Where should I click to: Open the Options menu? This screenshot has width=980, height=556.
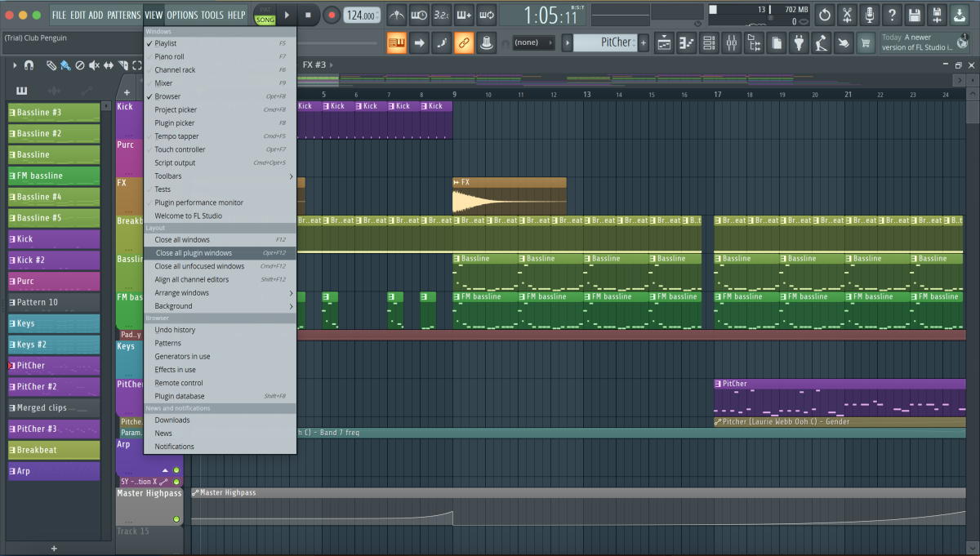point(182,15)
